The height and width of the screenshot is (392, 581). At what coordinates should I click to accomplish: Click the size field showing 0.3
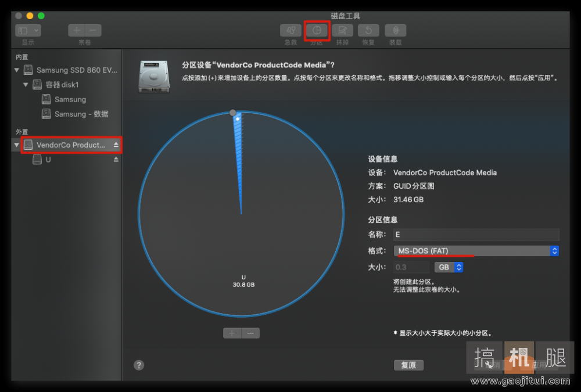click(411, 267)
